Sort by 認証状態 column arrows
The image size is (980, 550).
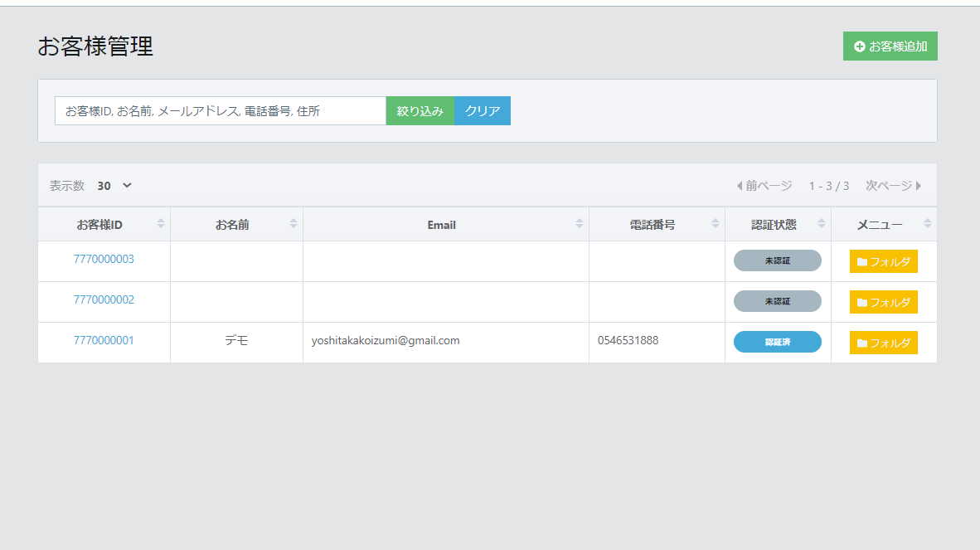822,224
